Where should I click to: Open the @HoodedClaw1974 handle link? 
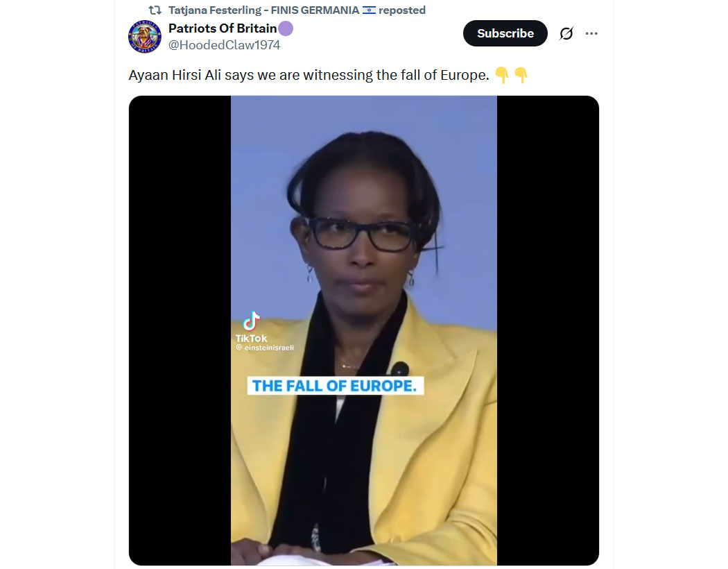coord(224,45)
